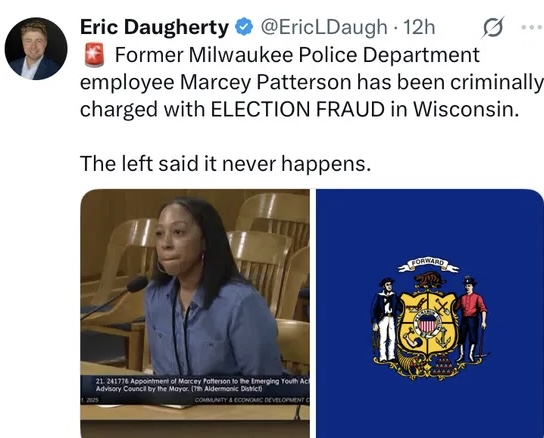Image resolution: width=544 pixels, height=438 pixels.
Task: Open Eric Daugherty's profile avatar
Action: click(36, 49)
